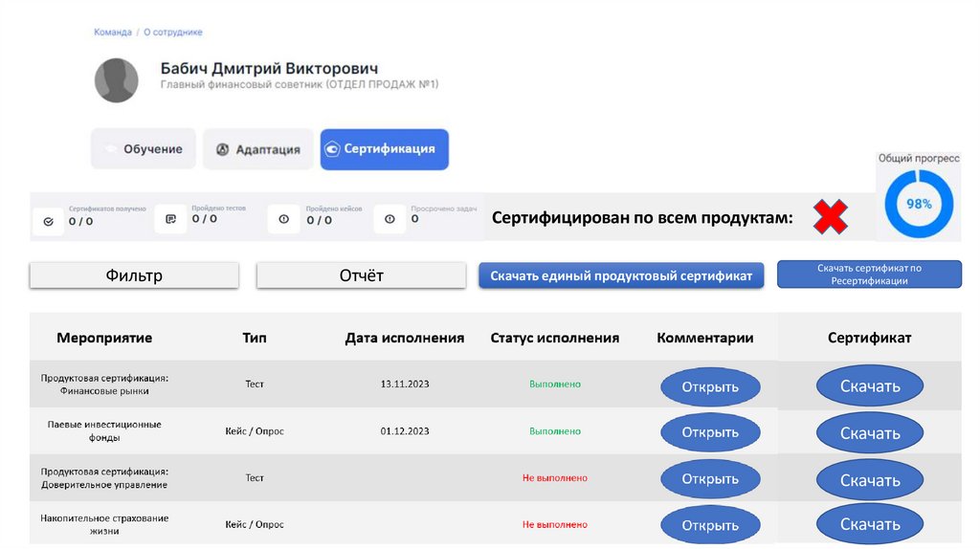Screen dimensions: 980x549
Task: Open the Адаптация tab
Action: [x=258, y=149]
